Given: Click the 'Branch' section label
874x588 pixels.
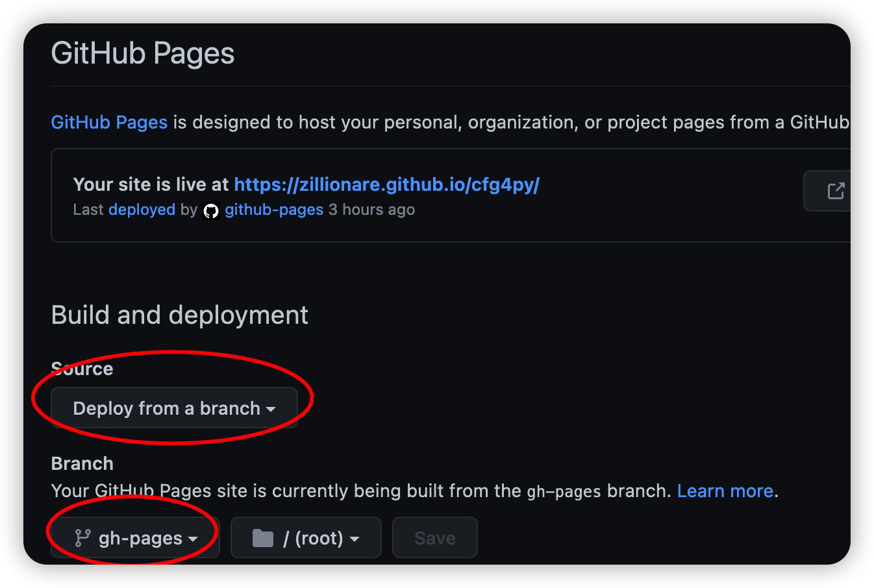Looking at the screenshot, I should pos(82,463).
